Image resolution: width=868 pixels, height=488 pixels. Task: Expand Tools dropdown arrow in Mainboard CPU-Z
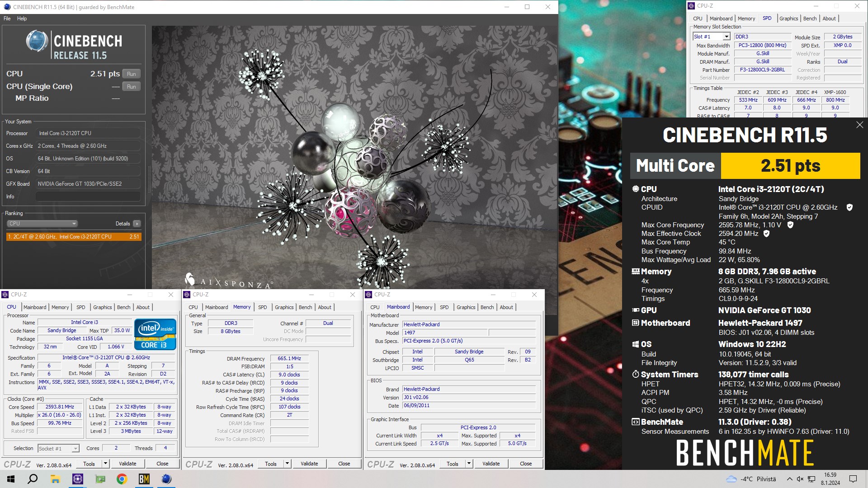pos(469,464)
